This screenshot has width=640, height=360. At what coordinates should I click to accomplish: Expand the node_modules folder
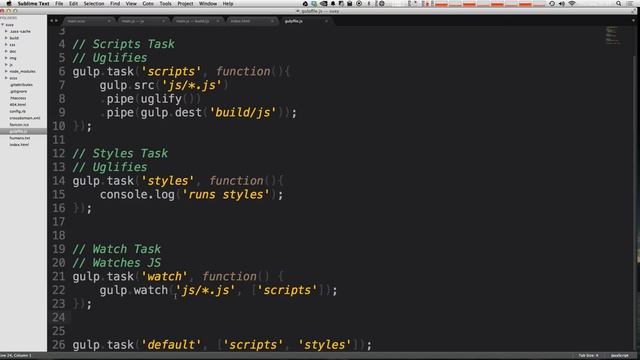click(6, 71)
